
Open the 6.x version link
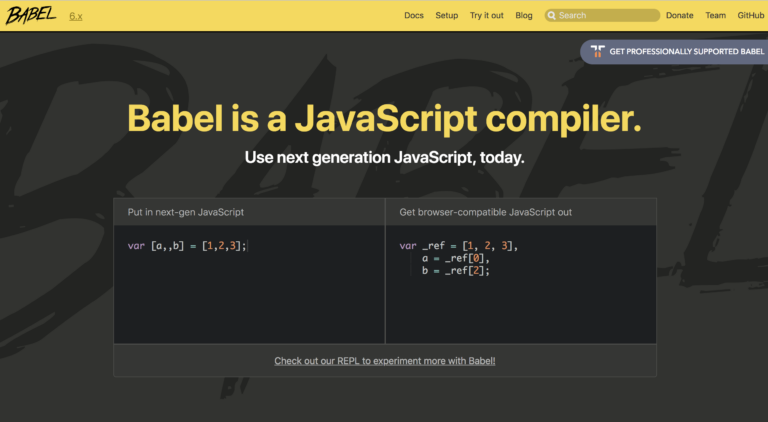point(75,16)
